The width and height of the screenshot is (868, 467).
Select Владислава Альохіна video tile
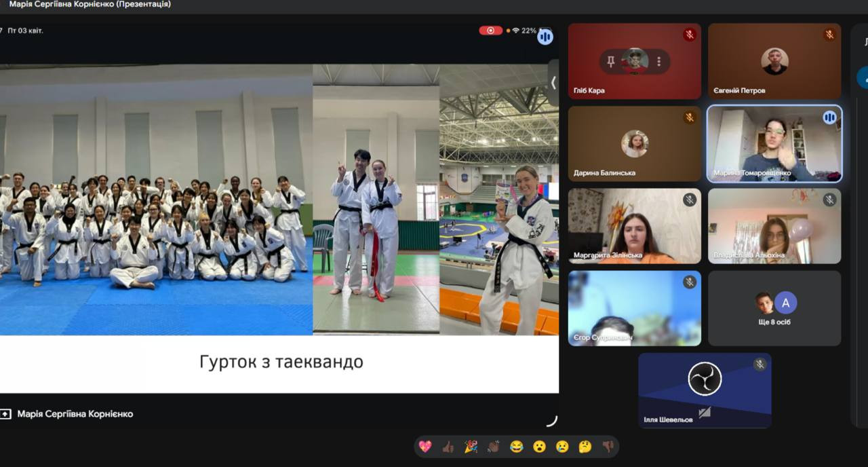point(774,226)
